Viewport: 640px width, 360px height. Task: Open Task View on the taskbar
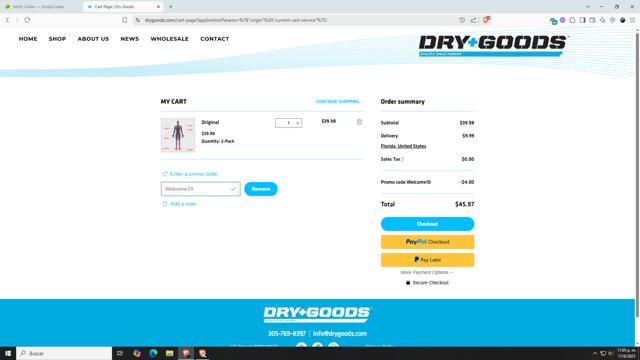coord(120,353)
